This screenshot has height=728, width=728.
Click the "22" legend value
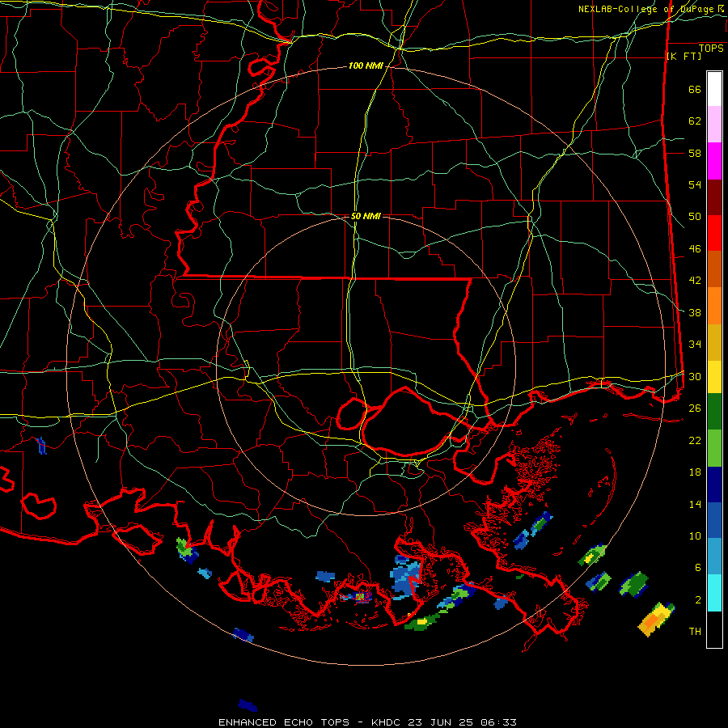pyautogui.click(x=695, y=440)
